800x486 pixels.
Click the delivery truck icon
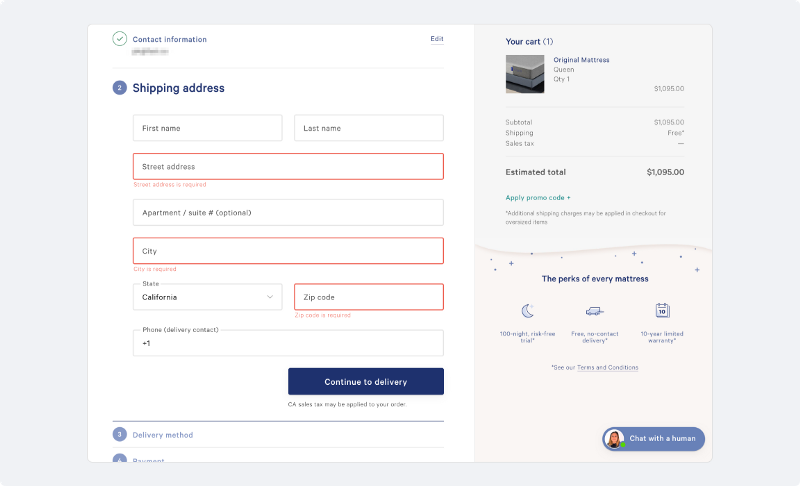pos(594,311)
